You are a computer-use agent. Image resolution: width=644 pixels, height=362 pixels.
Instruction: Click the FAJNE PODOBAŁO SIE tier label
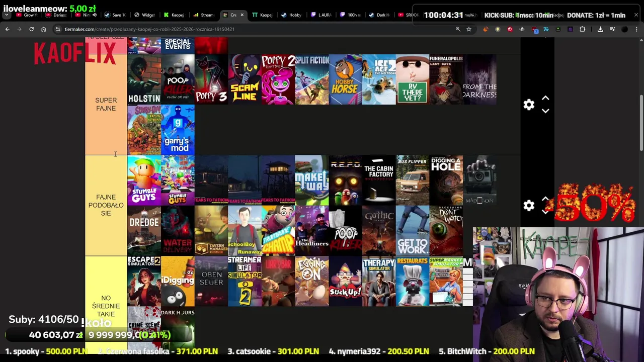click(106, 205)
